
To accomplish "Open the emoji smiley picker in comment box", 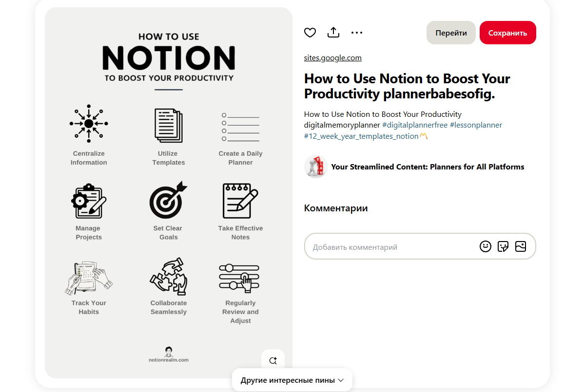I will tap(486, 246).
